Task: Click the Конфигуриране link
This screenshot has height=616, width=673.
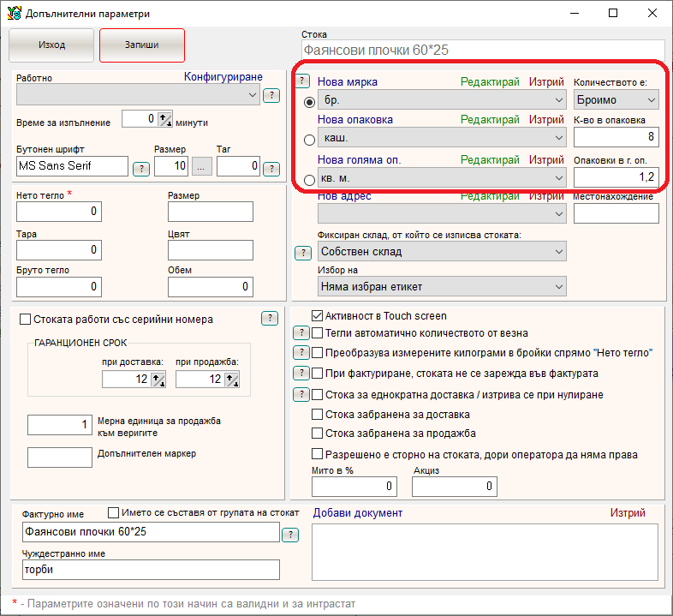Action: 223,76
